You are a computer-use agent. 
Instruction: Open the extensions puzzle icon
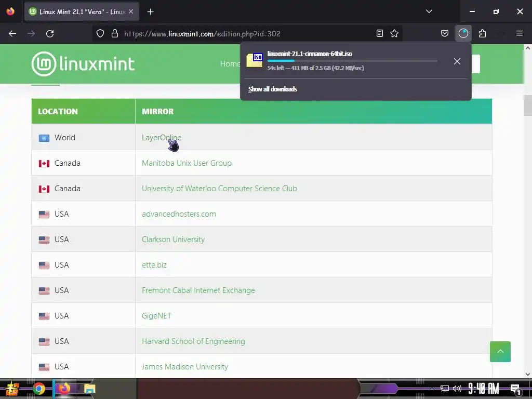482,33
